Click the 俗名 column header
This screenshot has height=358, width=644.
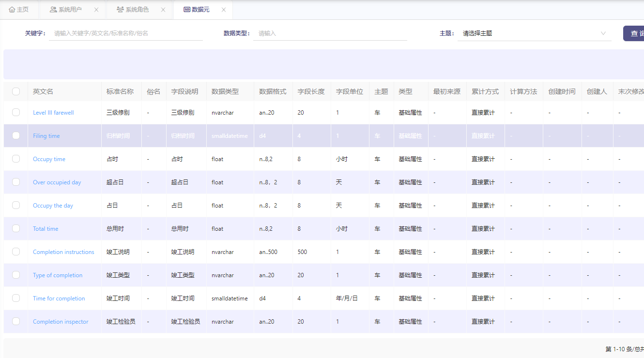(154, 91)
